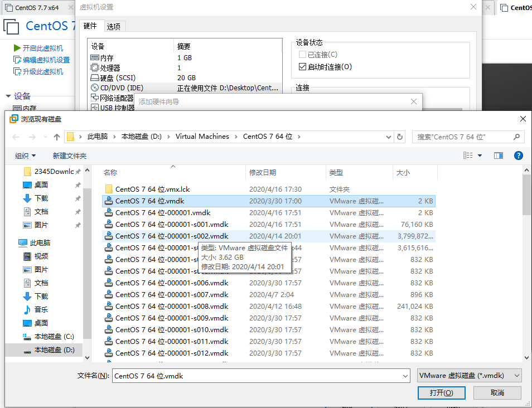Select 2345Downloads folder in sidebar

[x=49, y=172]
